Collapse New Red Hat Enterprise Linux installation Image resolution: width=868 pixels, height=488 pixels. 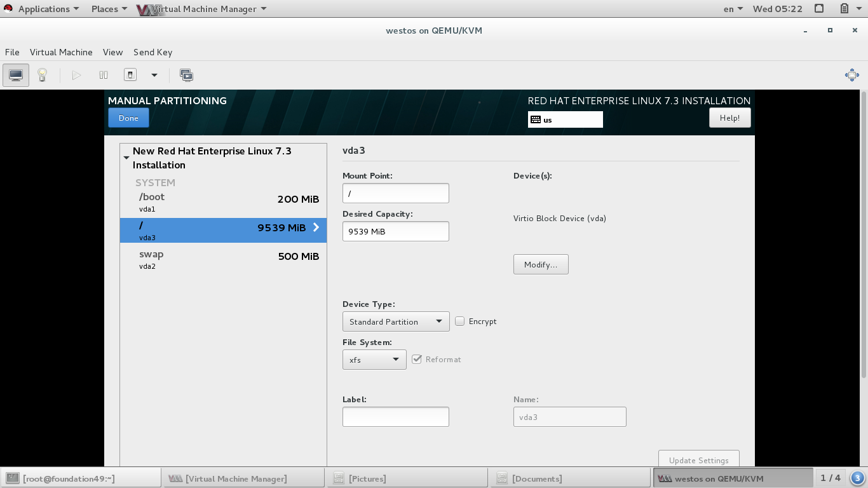(126, 158)
